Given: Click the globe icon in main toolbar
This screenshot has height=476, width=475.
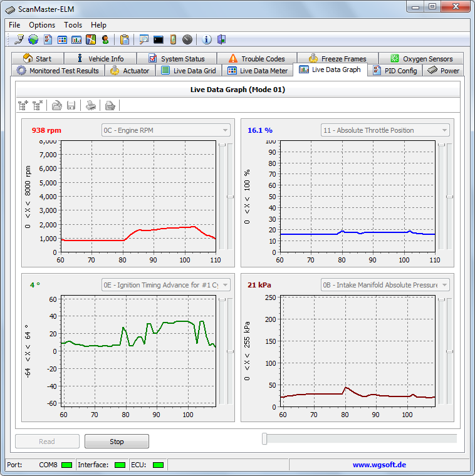Looking at the screenshot, I should [33, 39].
